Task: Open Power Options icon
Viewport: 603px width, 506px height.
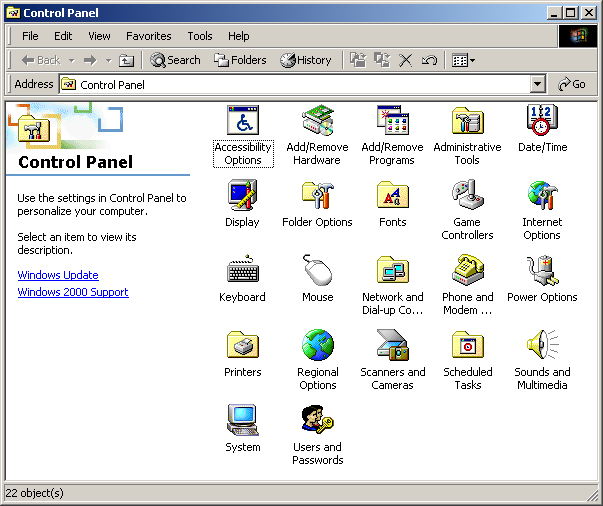Action: tap(542, 270)
